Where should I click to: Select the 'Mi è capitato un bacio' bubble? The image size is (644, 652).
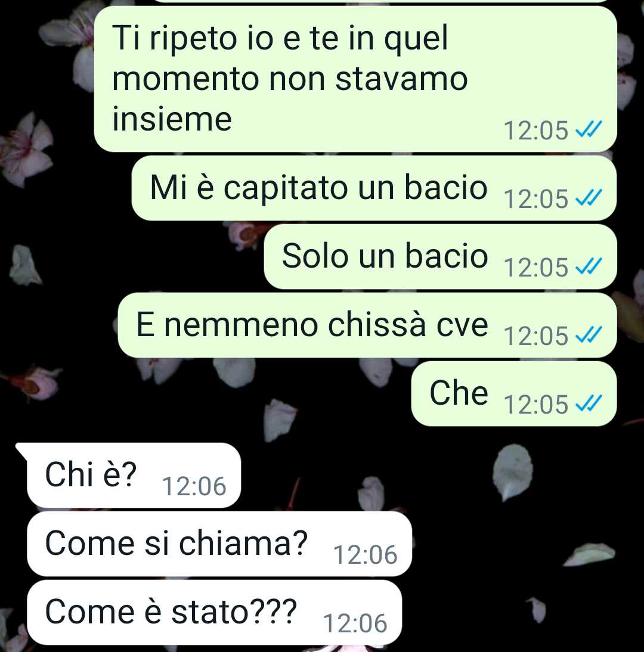point(374,188)
